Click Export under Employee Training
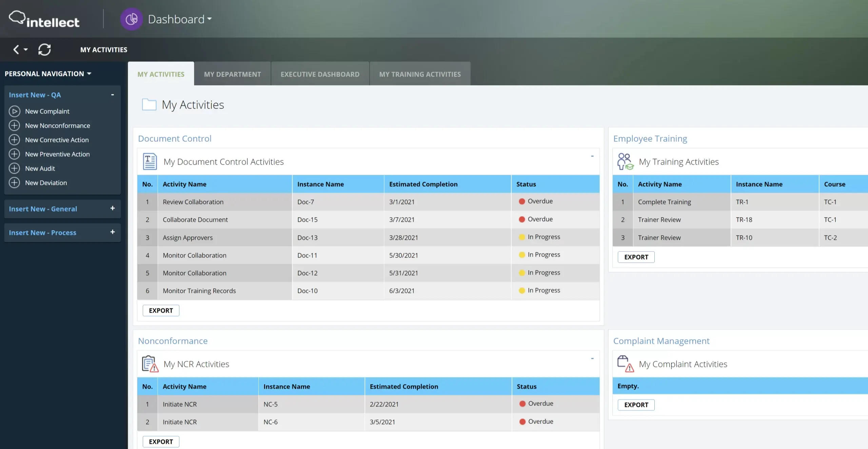868x449 pixels. 636,257
